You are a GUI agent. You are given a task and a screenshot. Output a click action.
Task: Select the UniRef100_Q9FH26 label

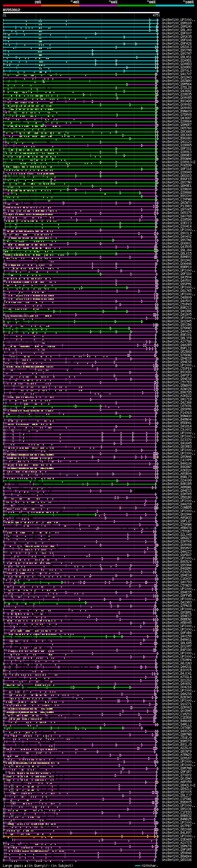click(x=177, y=43)
